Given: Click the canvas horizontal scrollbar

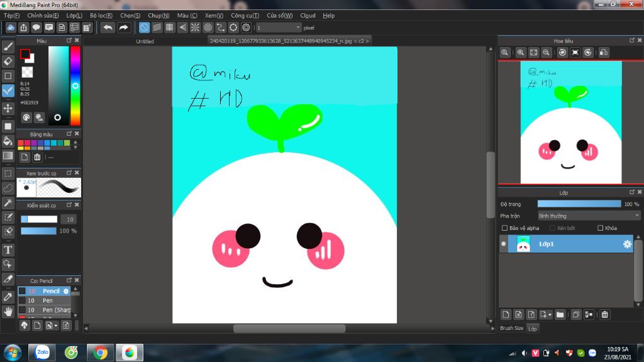Looking at the screenshot, I should [x=289, y=328].
